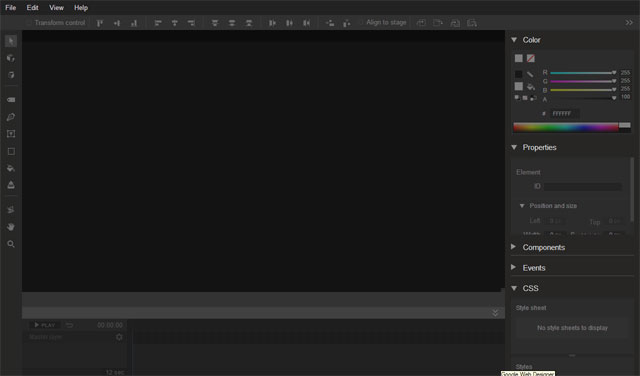
Task: Select the Ink bottle tool
Action: pos(11,185)
